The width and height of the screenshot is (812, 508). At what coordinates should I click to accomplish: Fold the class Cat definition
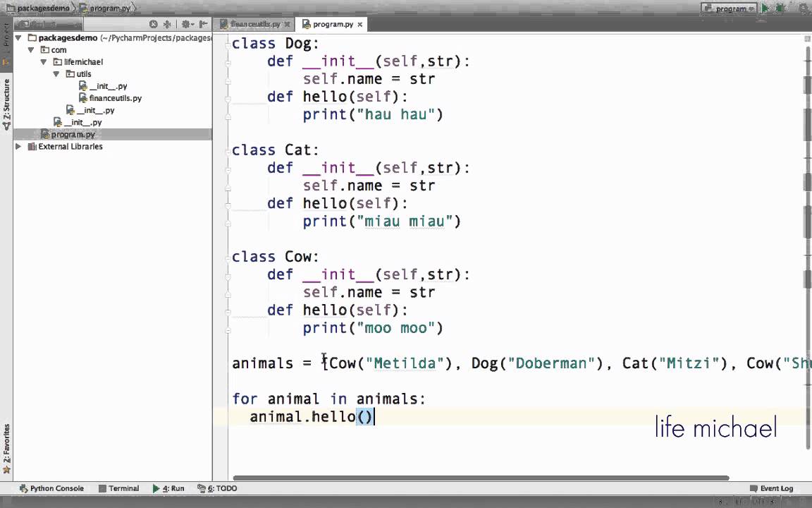click(x=228, y=152)
